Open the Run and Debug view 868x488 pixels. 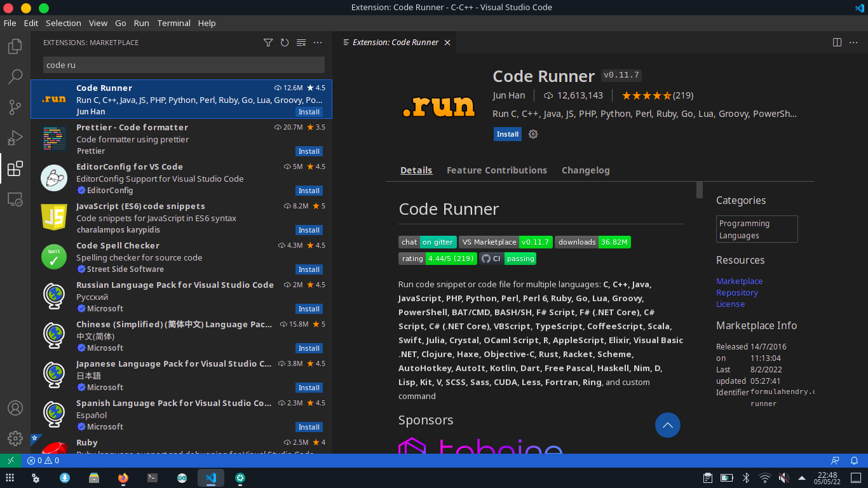pos(15,138)
